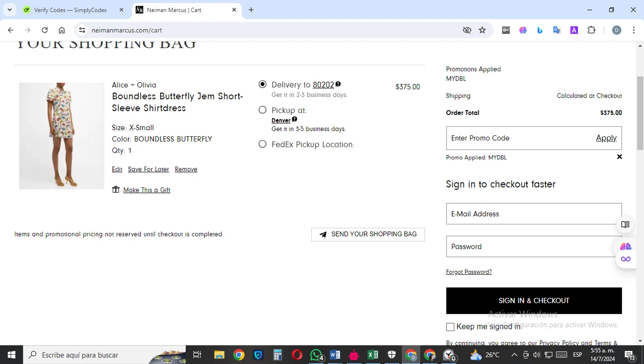Open Microsoft Word from the taskbar
The width and height of the screenshot is (644, 364).
tap(335, 355)
